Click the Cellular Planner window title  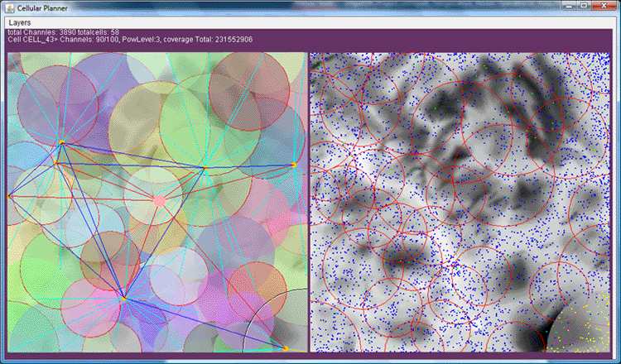coord(42,8)
